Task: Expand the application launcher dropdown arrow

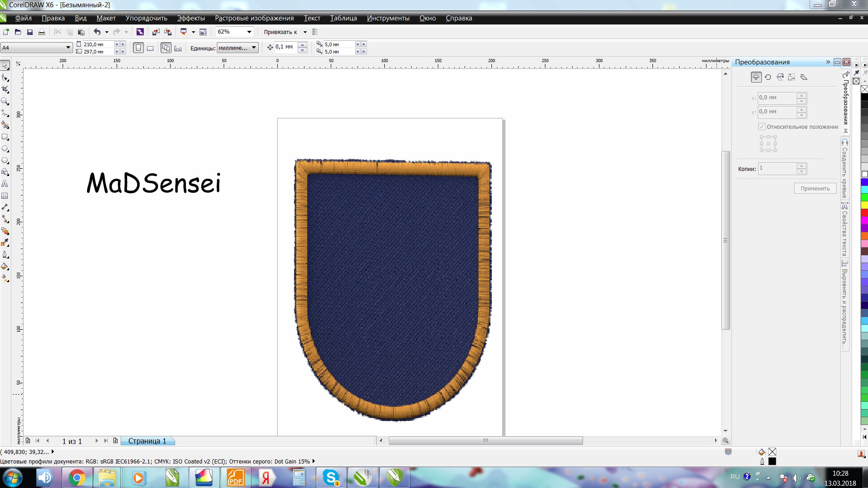Action: (193, 32)
